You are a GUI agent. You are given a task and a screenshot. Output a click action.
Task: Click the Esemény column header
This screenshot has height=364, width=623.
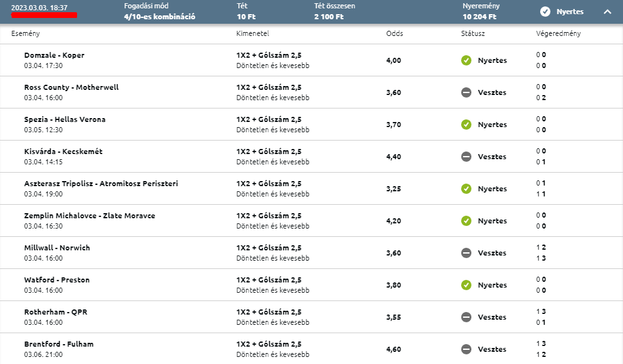pyautogui.click(x=26, y=34)
